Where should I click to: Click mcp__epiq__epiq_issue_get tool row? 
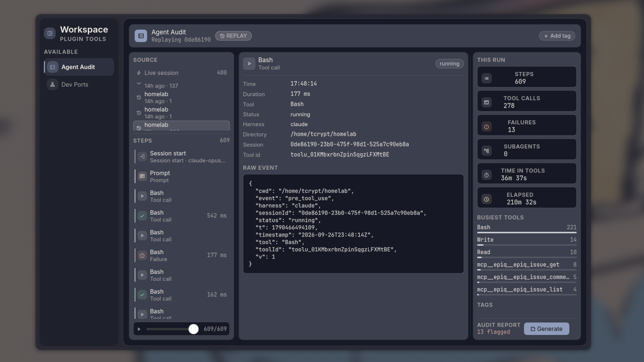pyautogui.click(x=527, y=266)
